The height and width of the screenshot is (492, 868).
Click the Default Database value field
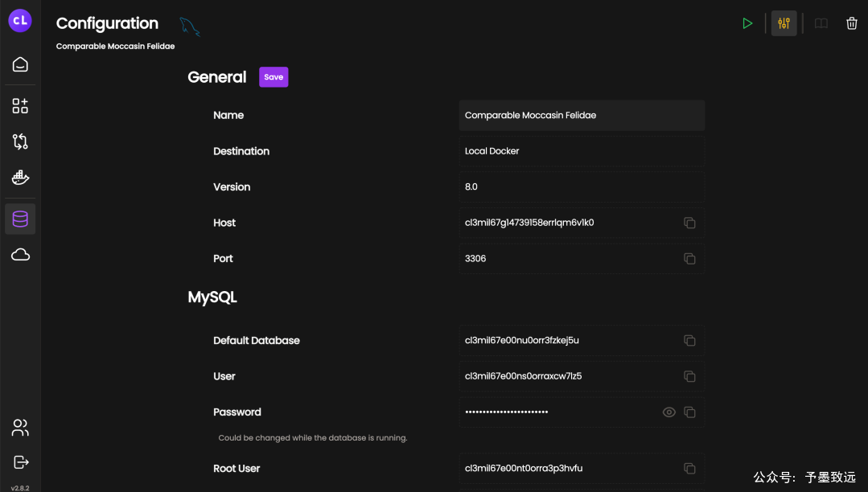[582, 340]
